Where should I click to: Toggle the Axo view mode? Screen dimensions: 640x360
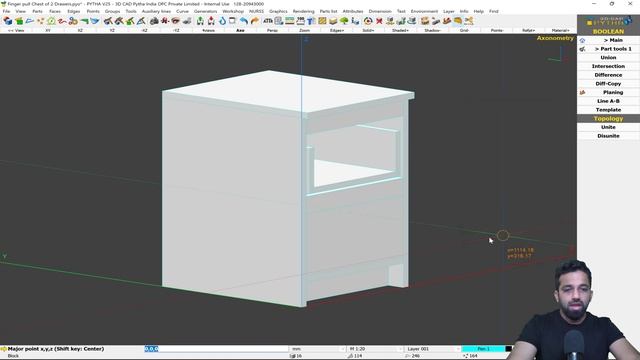tap(240, 31)
